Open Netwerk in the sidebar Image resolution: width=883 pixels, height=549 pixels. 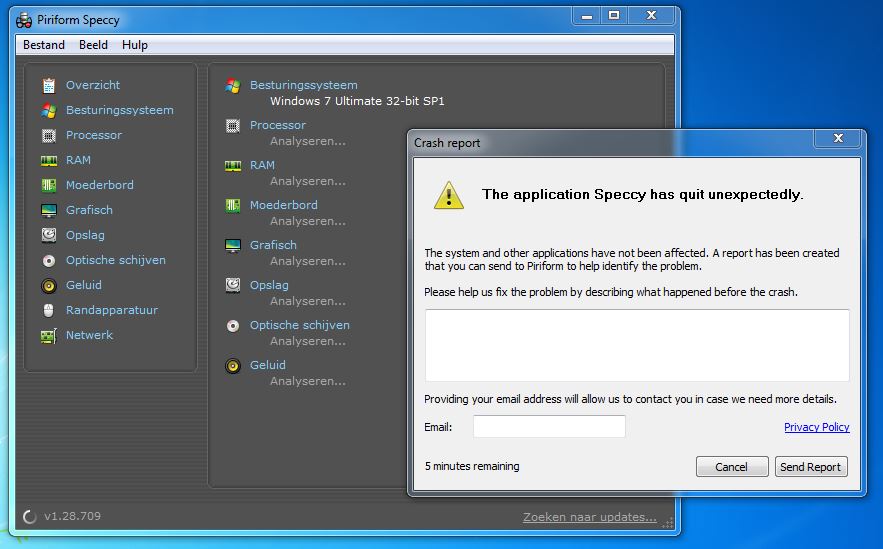90,335
